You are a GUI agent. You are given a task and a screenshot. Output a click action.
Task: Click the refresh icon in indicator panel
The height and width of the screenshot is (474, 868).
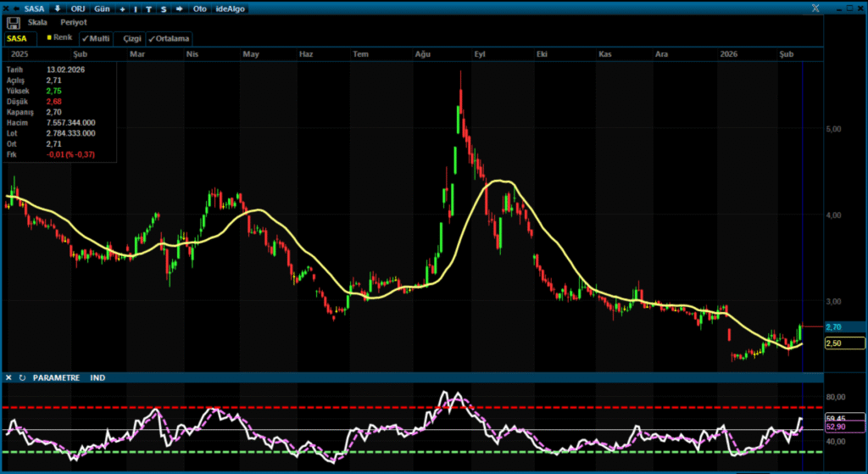(x=22, y=377)
